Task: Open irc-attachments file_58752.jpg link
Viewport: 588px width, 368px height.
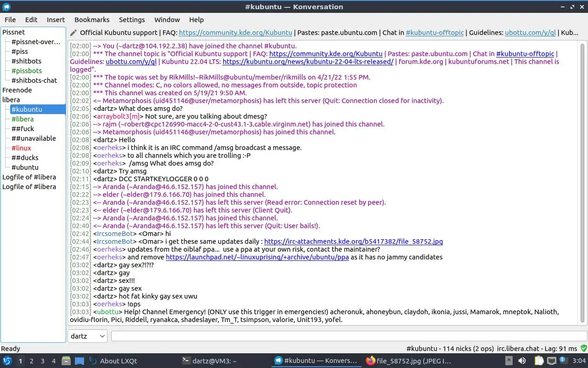Action: (353, 241)
